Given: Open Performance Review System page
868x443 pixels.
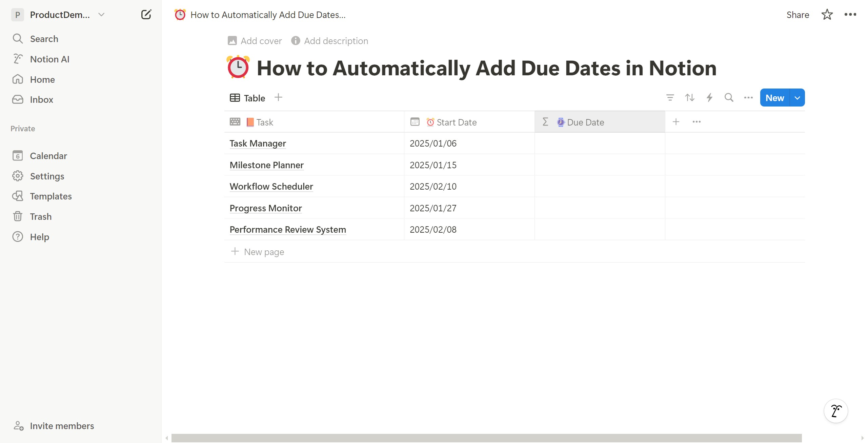Looking at the screenshot, I should (x=288, y=230).
